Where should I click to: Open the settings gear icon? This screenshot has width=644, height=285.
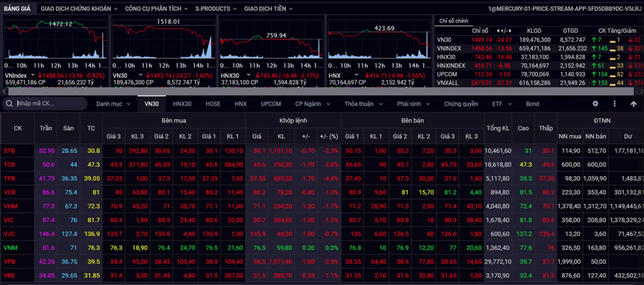coord(595,104)
